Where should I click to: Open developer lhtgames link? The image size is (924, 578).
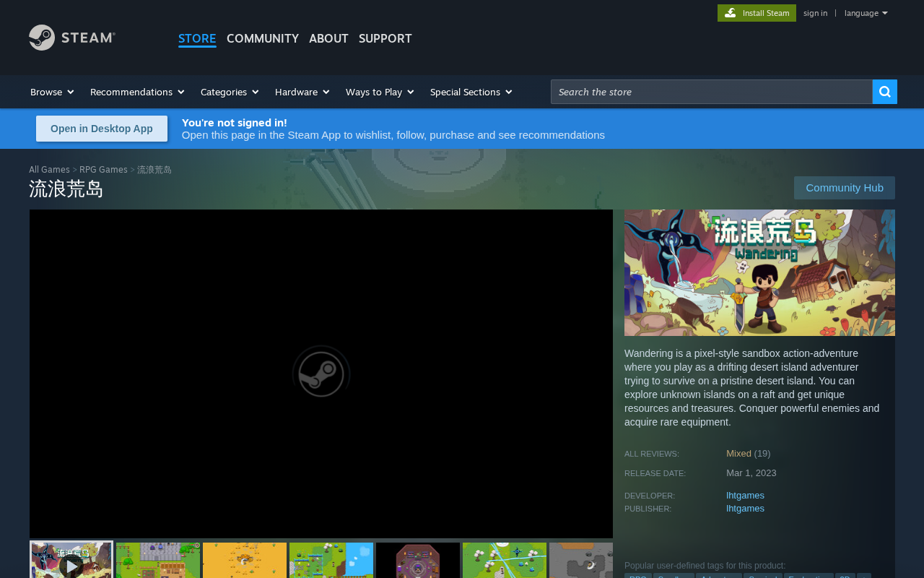[745, 496]
